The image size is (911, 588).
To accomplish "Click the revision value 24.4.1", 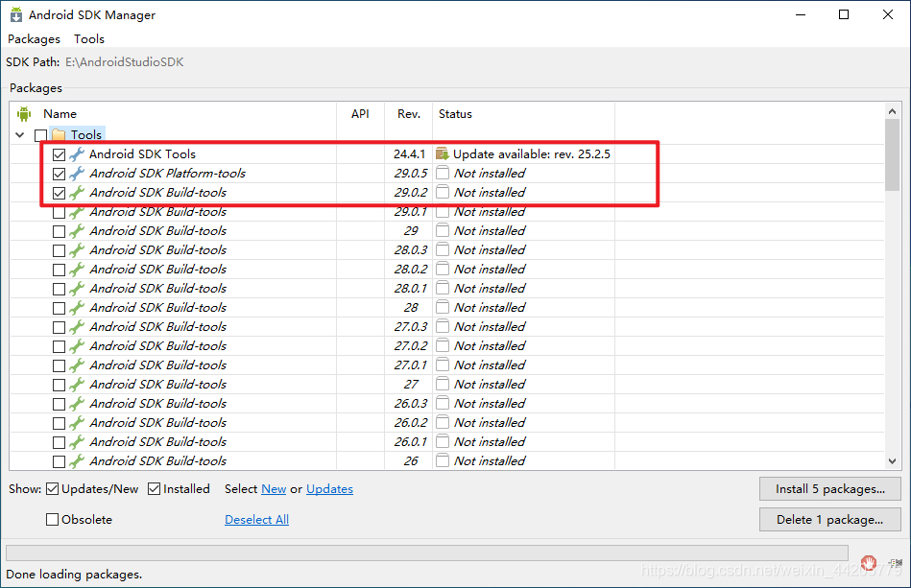I will (x=409, y=153).
